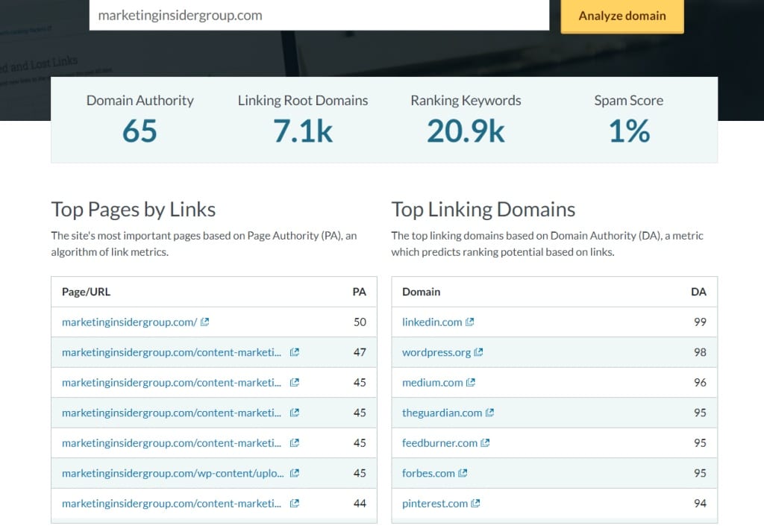Click external link icon beside feedburner.com

[x=485, y=443]
